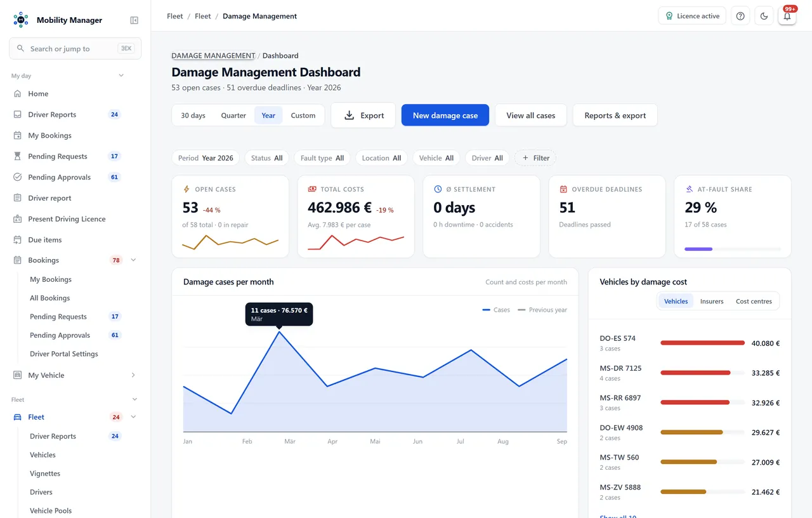Click the Overdue Deadlines calendar icon
This screenshot has height=518, width=812.
(x=563, y=189)
